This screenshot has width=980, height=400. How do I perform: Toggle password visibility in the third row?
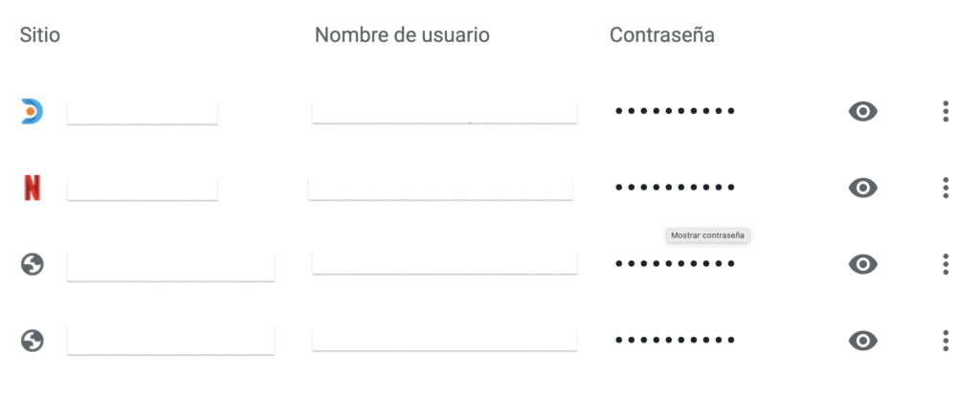pyautogui.click(x=862, y=264)
